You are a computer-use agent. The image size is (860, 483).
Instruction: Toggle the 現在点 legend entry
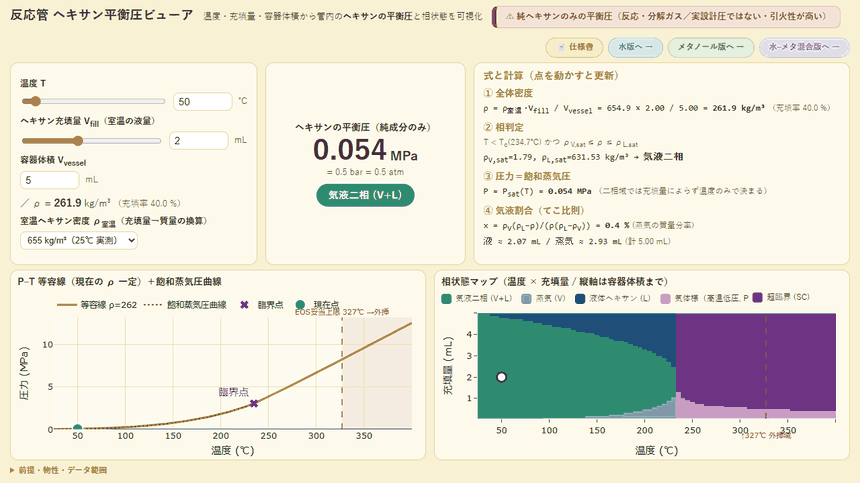click(317, 305)
